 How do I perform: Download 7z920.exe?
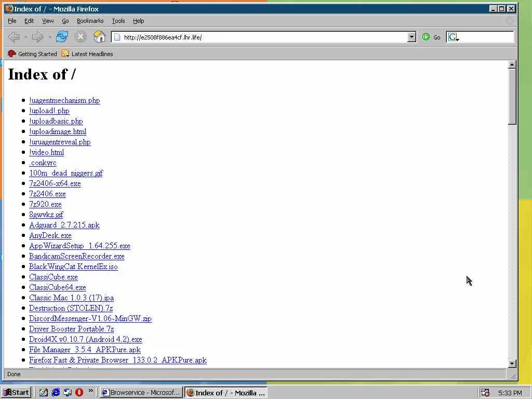point(46,204)
